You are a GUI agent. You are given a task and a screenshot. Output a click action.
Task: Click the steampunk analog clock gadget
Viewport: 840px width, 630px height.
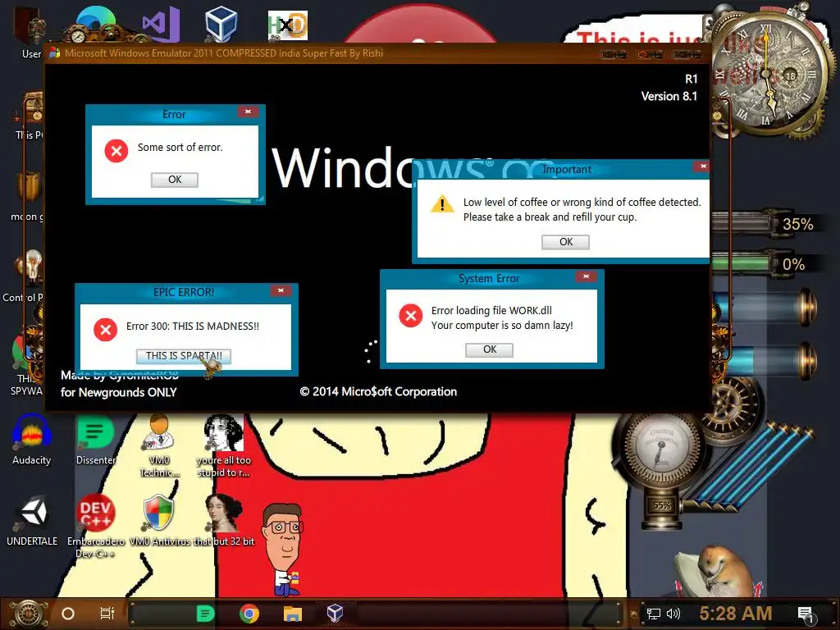pyautogui.click(x=769, y=73)
